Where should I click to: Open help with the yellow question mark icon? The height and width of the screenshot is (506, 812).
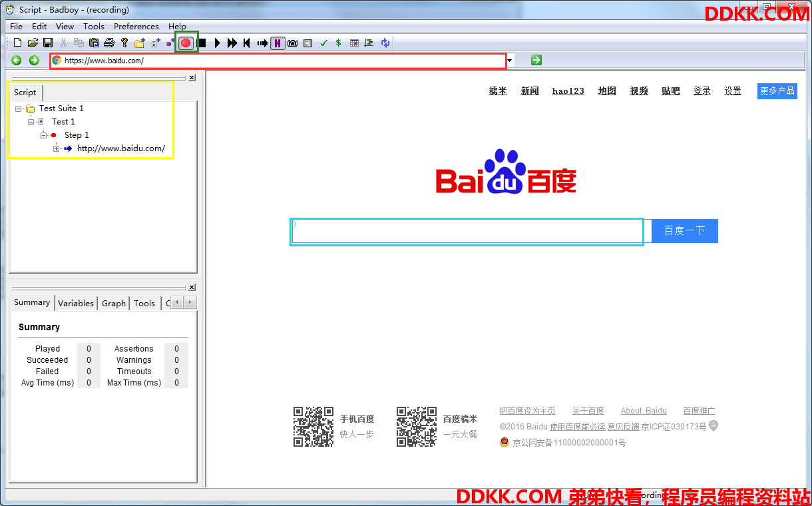124,43
